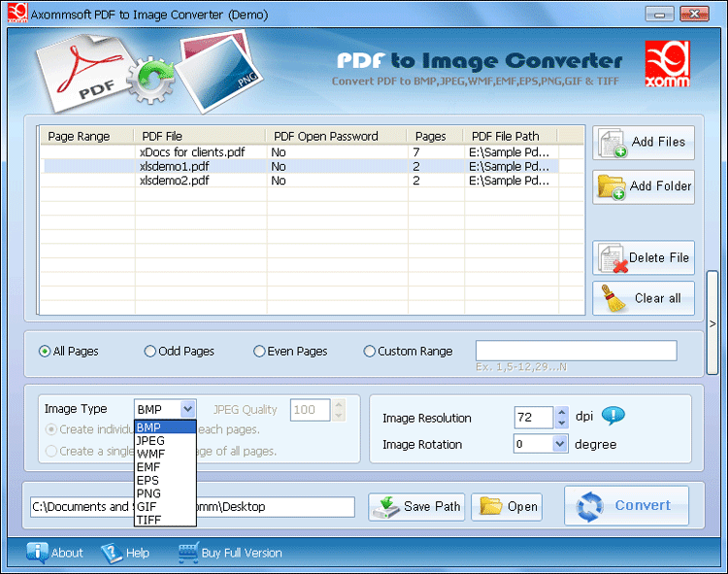728x574 pixels.
Task: Choose JPEG from the image type list
Action: pyautogui.click(x=165, y=440)
